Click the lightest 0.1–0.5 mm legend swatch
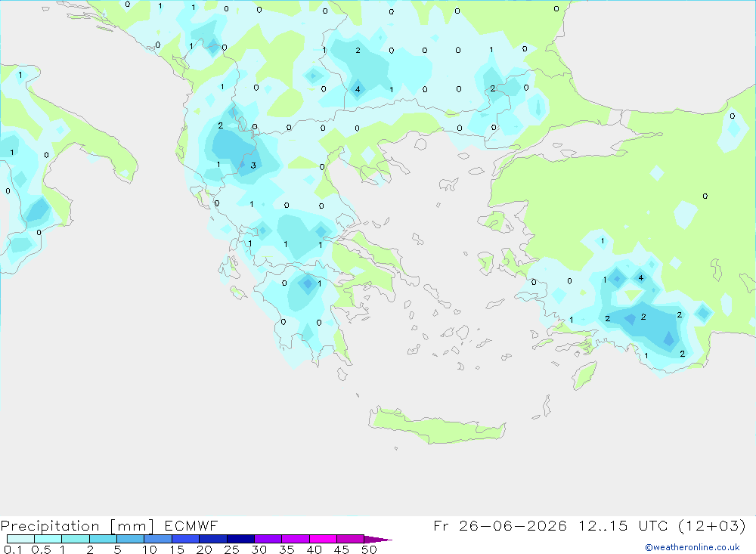 20,539
